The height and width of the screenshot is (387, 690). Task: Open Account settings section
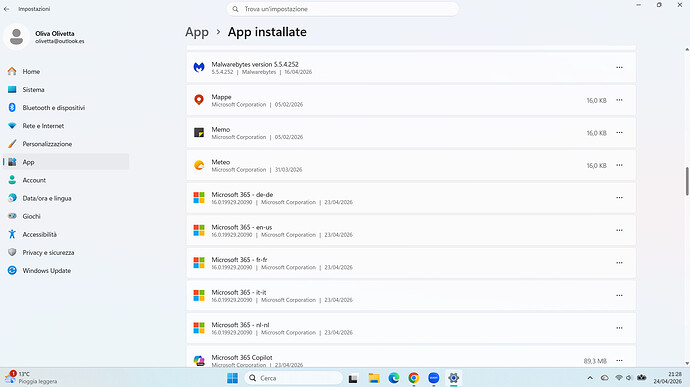pyautogui.click(x=66, y=180)
